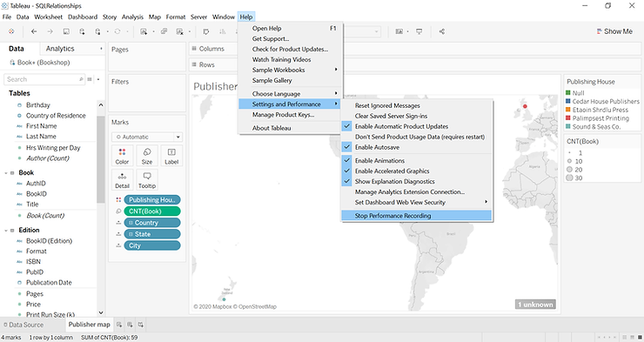
Task: Click the Show Me button
Action: pos(614,31)
